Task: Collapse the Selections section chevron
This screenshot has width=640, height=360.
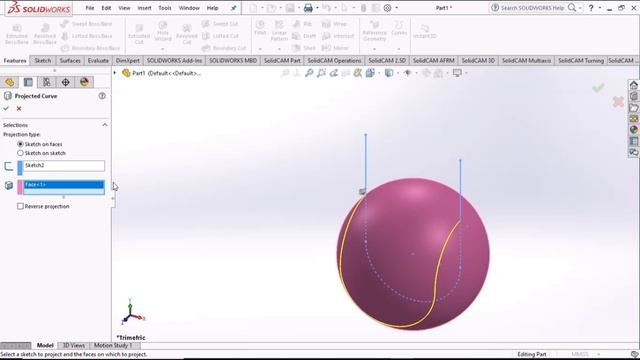Action: (105, 125)
